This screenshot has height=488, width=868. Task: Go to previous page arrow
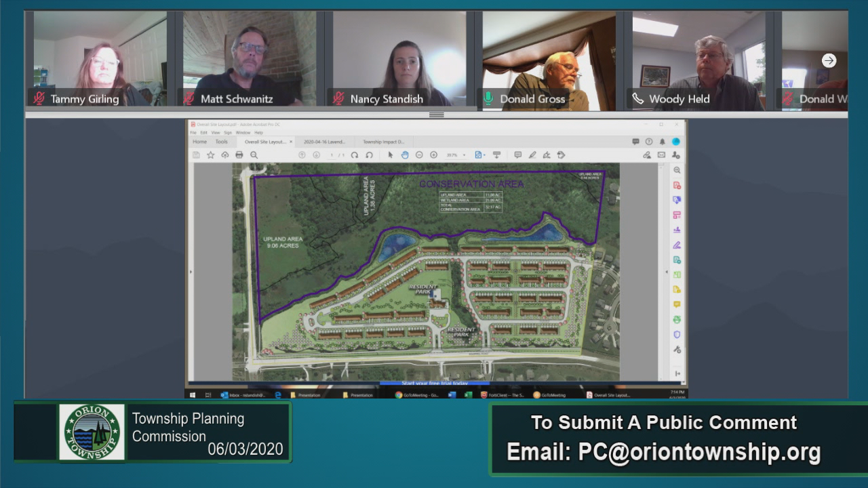tap(302, 155)
